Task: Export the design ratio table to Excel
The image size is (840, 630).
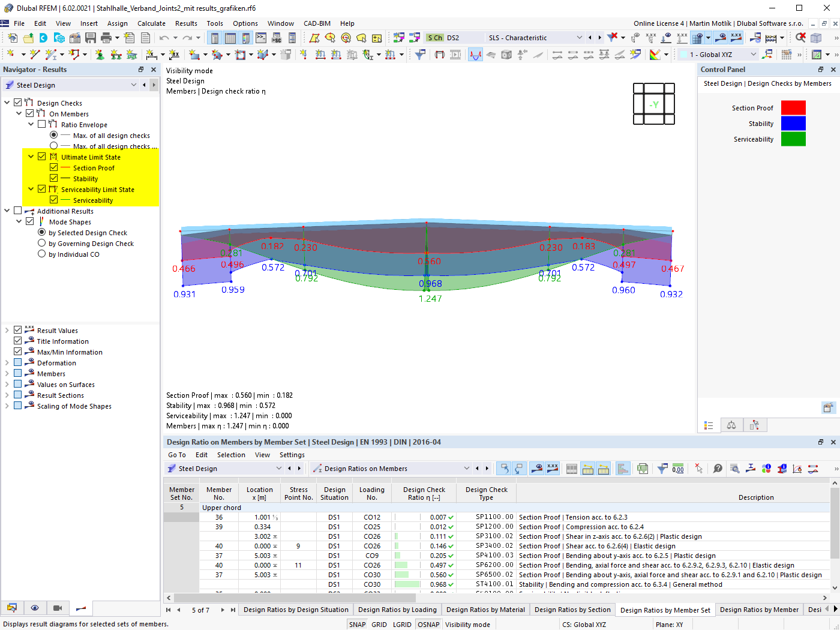Action: pos(643,468)
